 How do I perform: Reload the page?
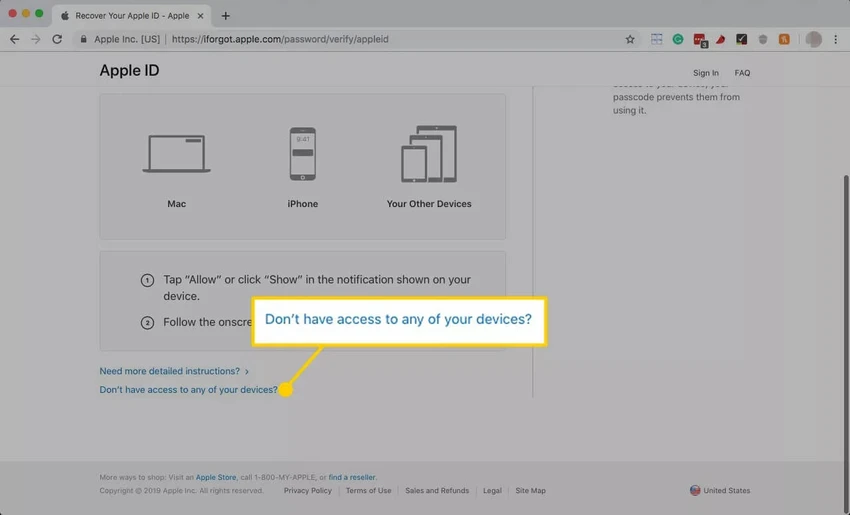coord(57,39)
